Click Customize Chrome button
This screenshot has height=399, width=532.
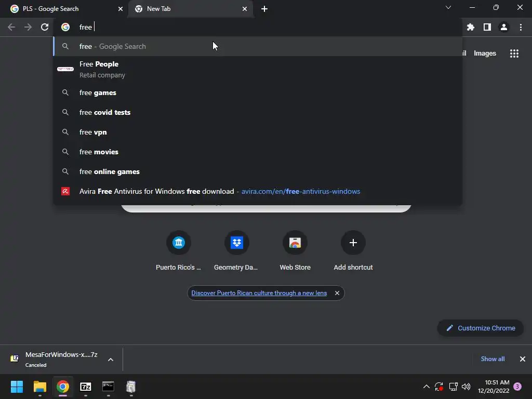point(480,328)
